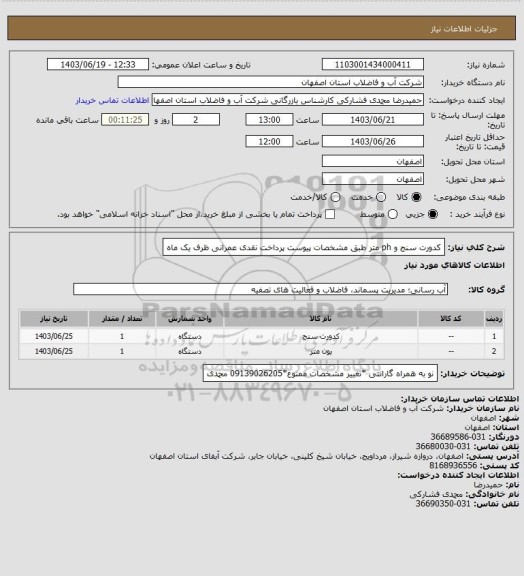Click the واحد شمارش column header

(190, 318)
